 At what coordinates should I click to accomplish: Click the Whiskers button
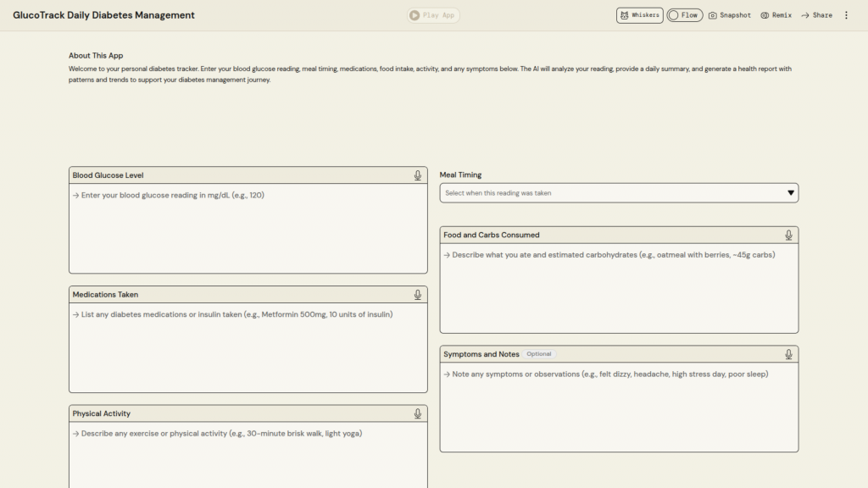639,15
